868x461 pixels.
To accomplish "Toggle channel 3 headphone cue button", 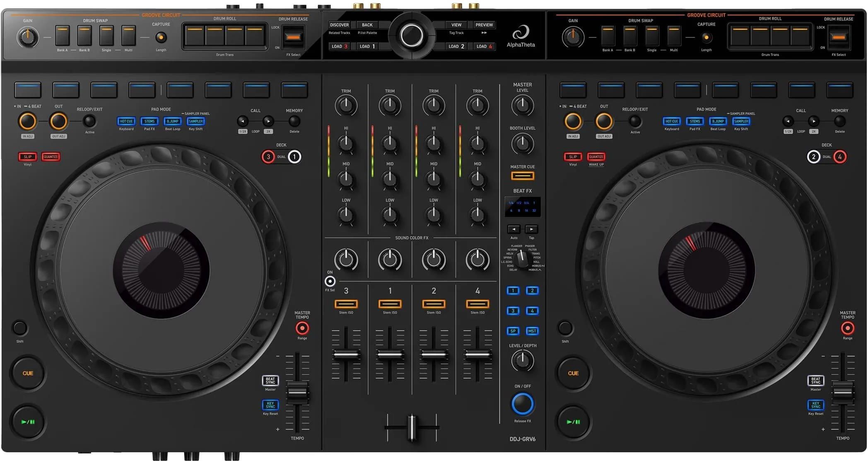I will click(x=346, y=304).
